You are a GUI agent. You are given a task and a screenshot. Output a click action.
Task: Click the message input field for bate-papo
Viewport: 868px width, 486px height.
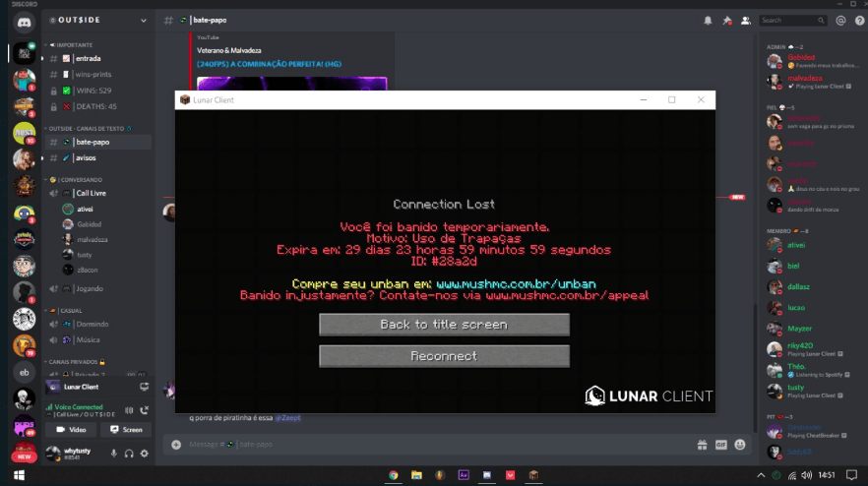(x=437, y=445)
